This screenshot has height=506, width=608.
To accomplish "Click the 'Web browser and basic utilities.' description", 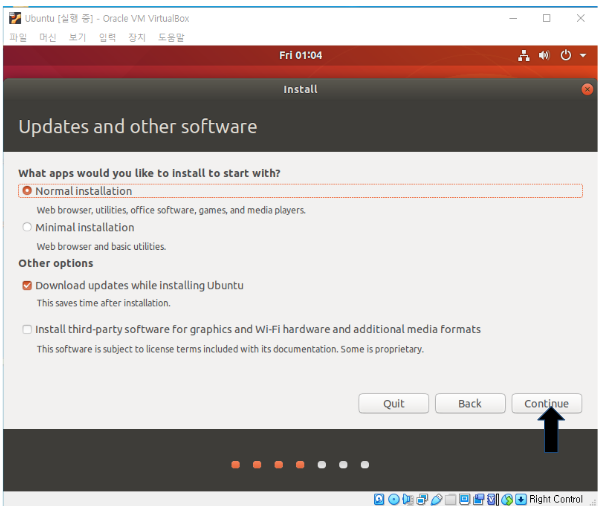I will pos(101,246).
